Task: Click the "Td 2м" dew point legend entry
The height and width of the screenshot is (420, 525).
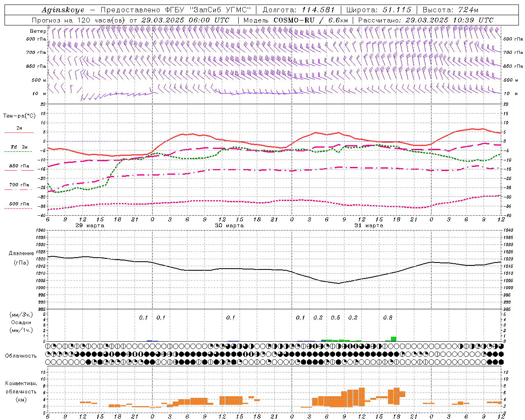Action: tap(19, 147)
